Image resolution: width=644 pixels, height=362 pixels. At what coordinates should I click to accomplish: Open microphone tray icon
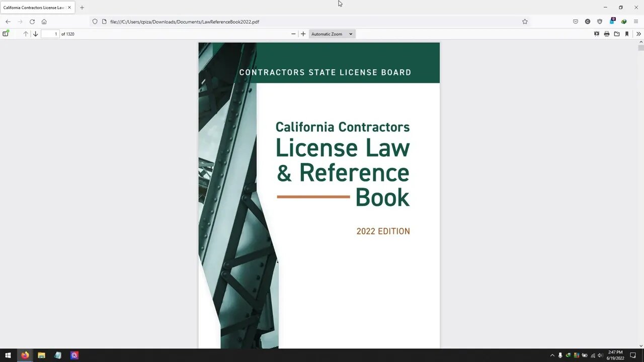point(560,355)
